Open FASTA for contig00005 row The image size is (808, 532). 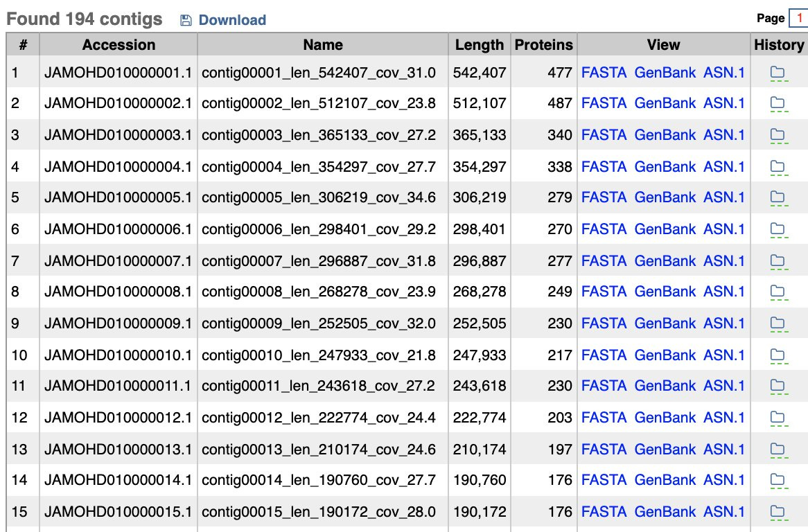point(604,197)
